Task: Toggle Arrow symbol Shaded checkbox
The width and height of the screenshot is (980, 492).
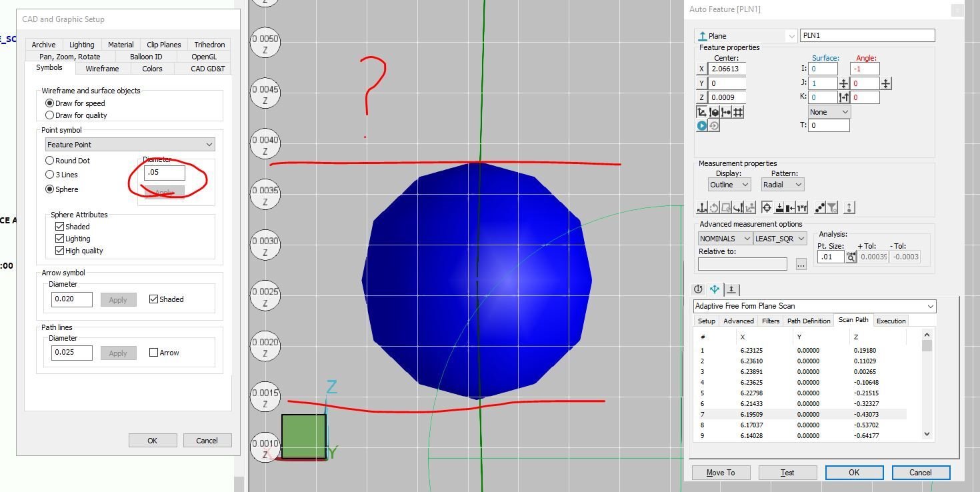Action: coord(153,299)
